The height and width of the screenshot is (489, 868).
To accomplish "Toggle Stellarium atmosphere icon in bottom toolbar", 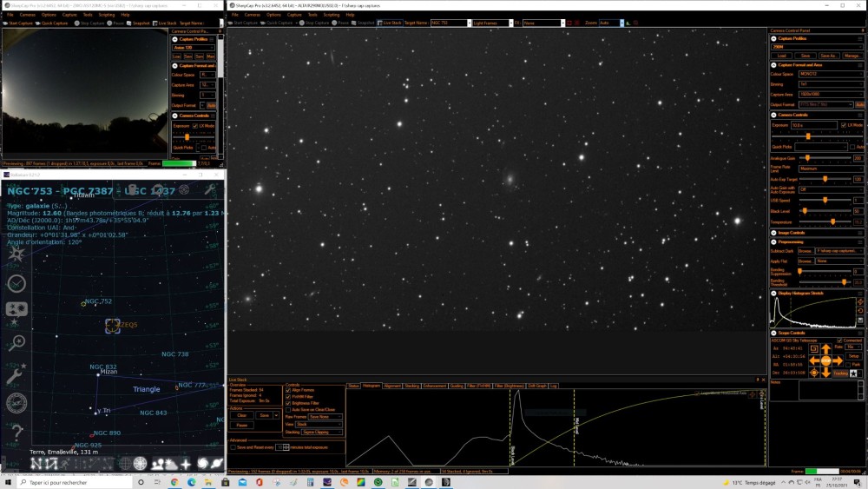I will coord(172,464).
